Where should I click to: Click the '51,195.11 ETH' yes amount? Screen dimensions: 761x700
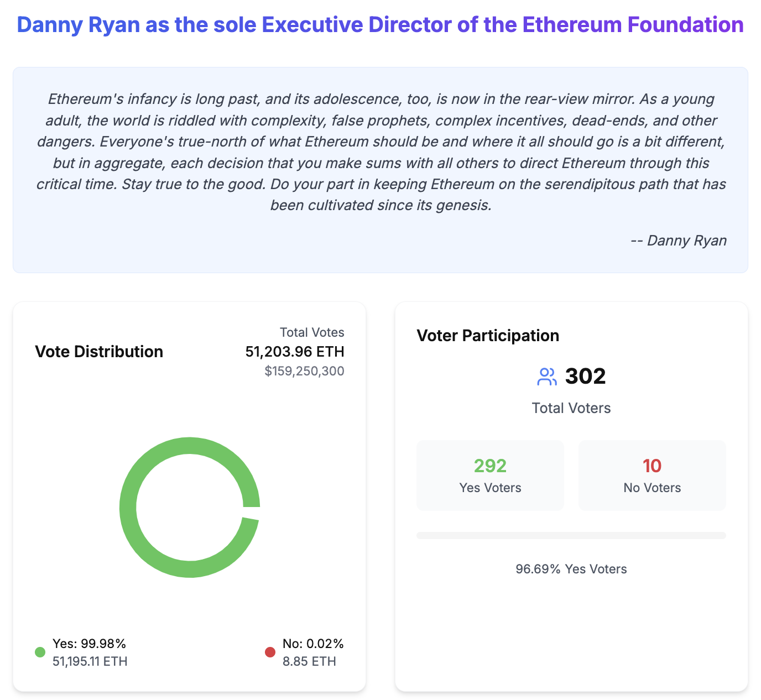coord(90,661)
